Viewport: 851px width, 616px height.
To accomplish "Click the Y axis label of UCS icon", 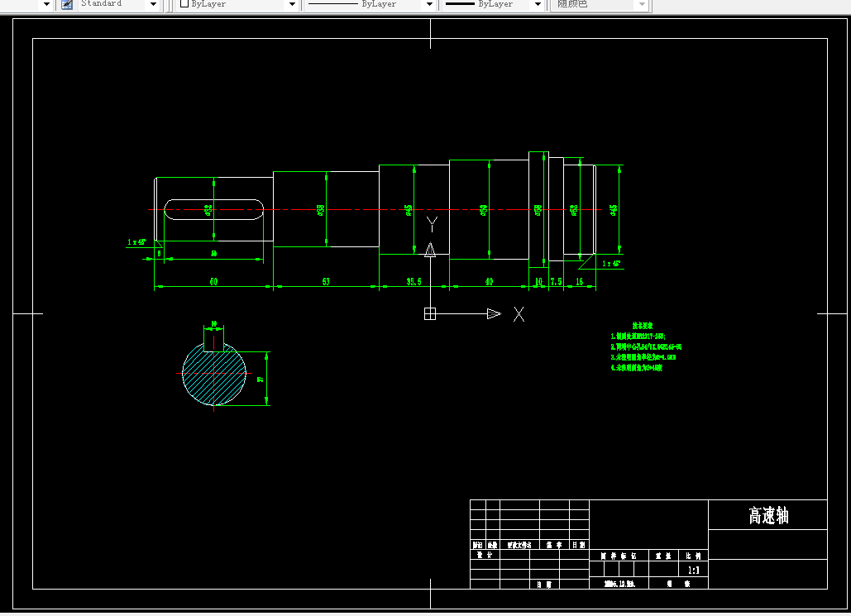I will tap(432, 223).
